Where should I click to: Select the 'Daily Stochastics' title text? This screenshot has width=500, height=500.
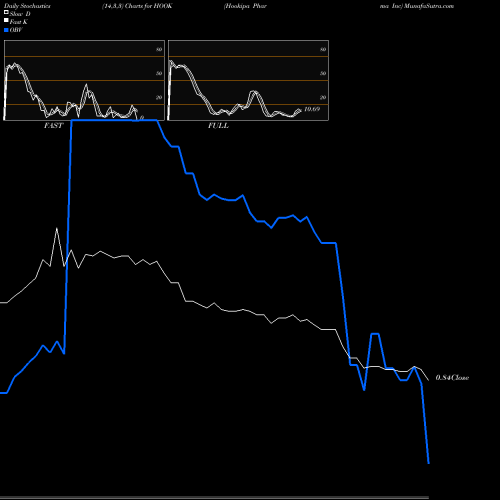tap(27, 6)
